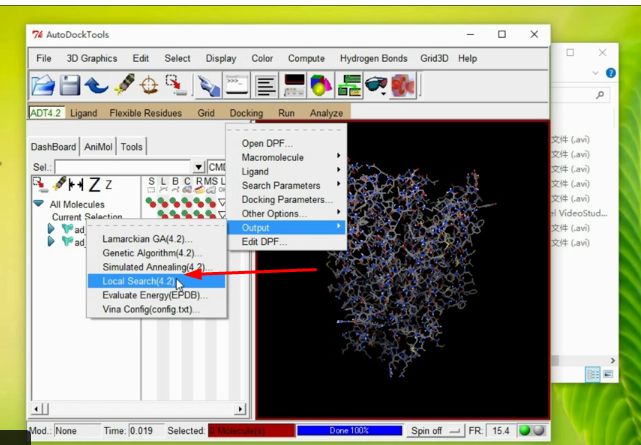Click the colored 3D shapes icon
Image resolution: width=641 pixels, height=445 pixels.
[x=321, y=85]
